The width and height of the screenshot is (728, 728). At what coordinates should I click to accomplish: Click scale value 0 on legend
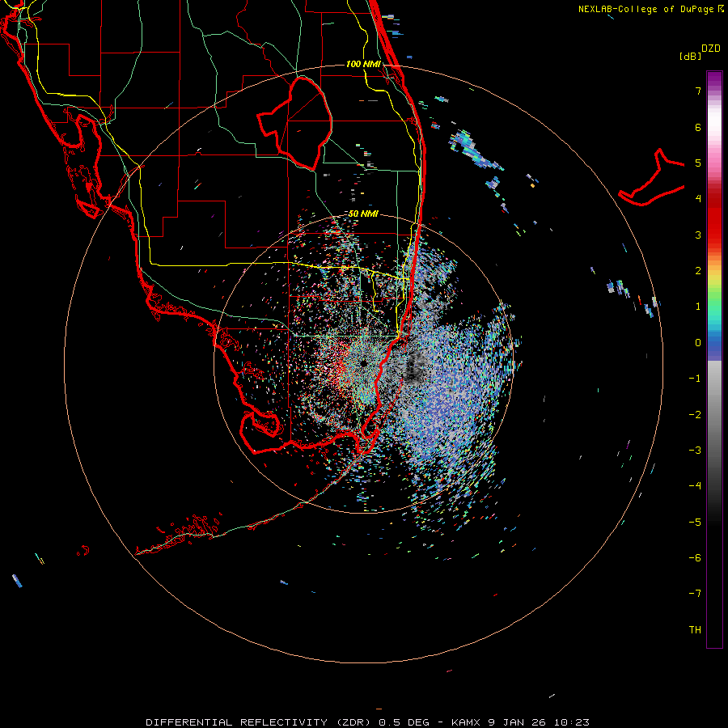(x=698, y=342)
